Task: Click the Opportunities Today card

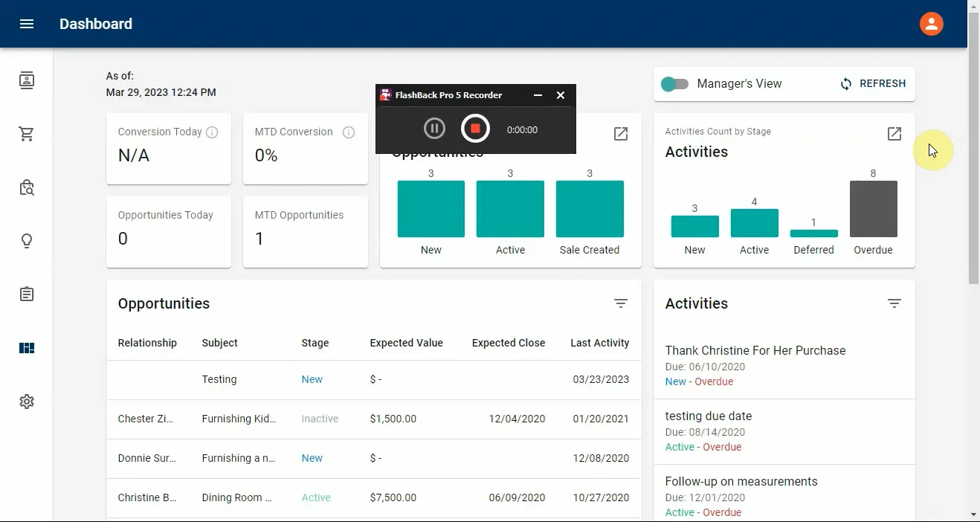Action: coord(169,232)
